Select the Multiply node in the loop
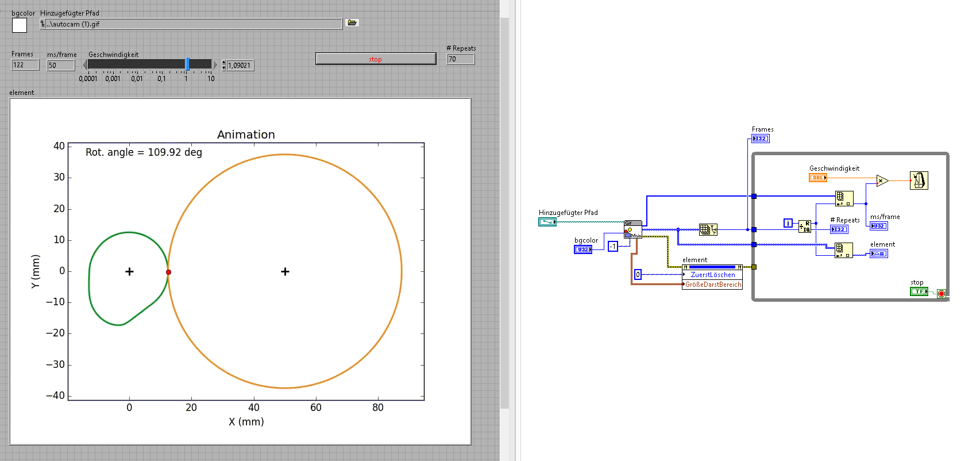 pyautogui.click(x=882, y=181)
